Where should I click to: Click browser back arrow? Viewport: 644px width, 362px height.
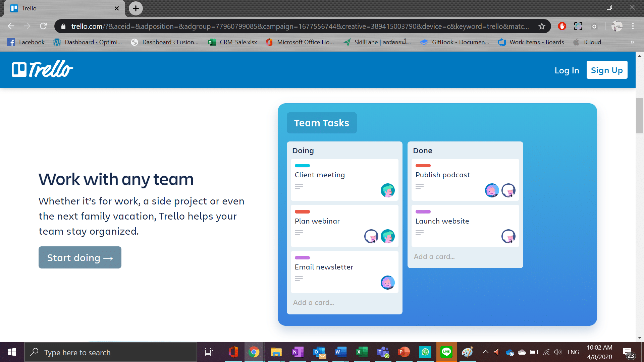pyautogui.click(x=11, y=26)
